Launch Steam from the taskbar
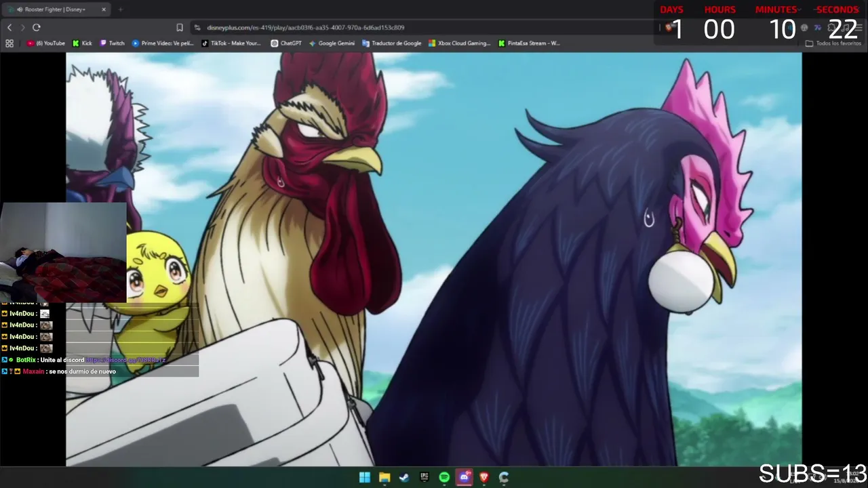Image resolution: width=868 pixels, height=488 pixels. [x=404, y=477]
